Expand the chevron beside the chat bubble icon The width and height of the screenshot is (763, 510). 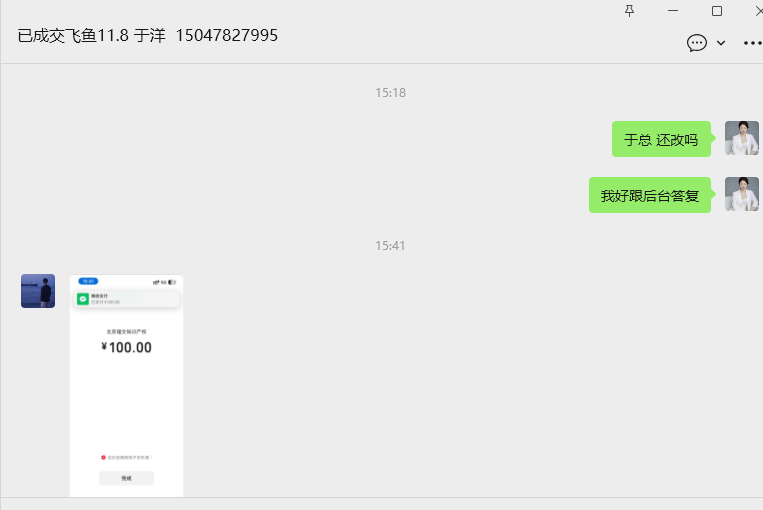(x=721, y=43)
